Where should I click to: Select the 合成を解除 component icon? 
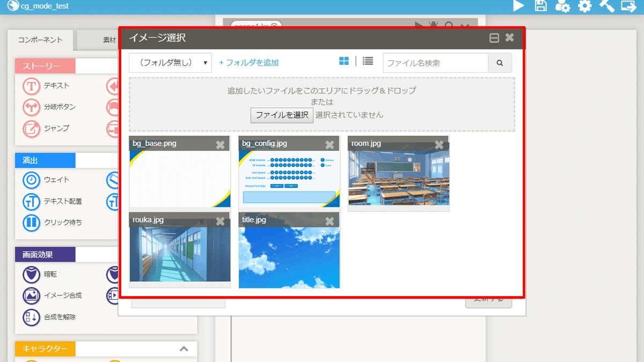coord(32,316)
